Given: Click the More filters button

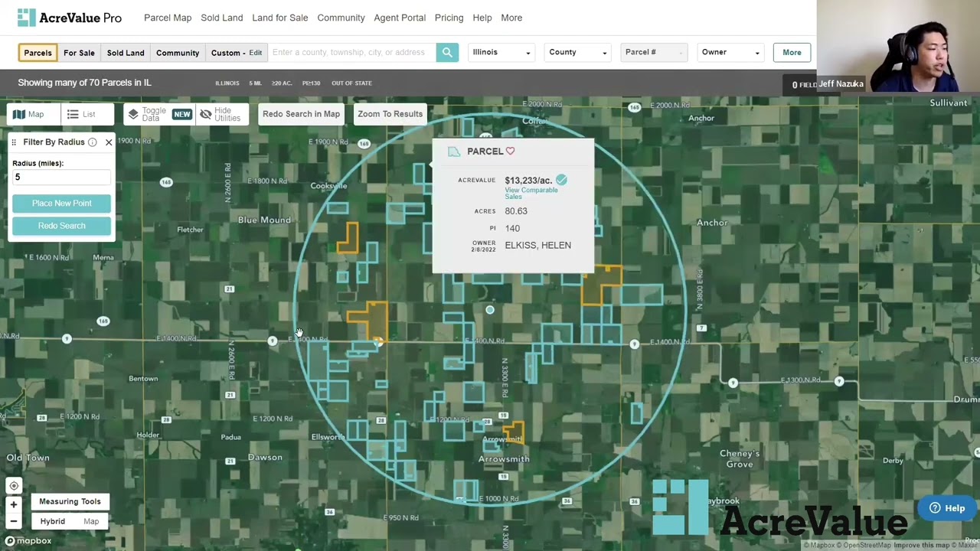Looking at the screenshot, I should pyautogui.click(x=792, y=52).
